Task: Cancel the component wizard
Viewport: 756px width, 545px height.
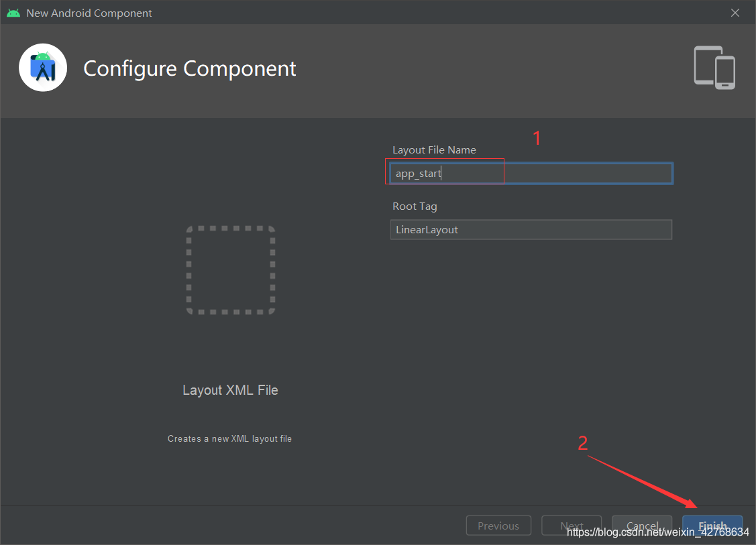Action: [x=642, y=526]
